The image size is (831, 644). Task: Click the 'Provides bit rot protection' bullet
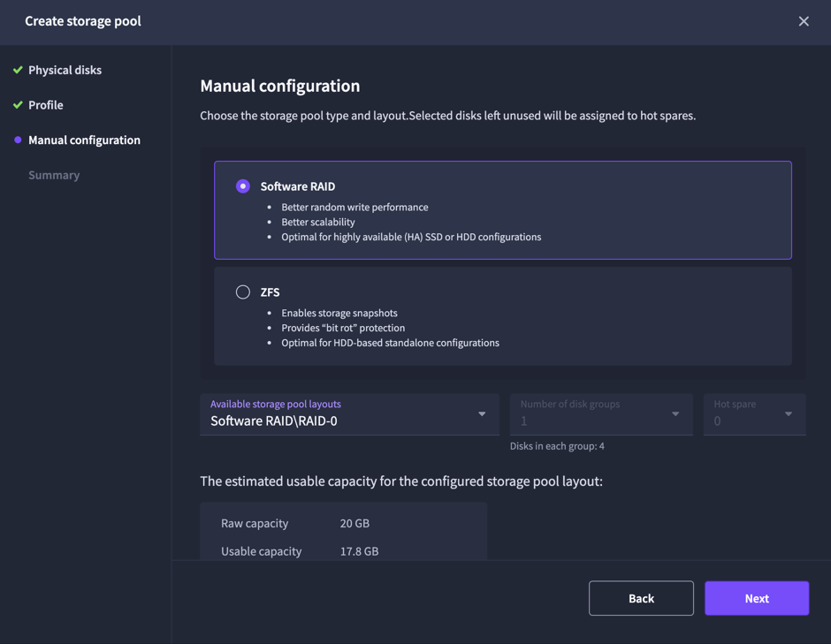pos(343,328)
